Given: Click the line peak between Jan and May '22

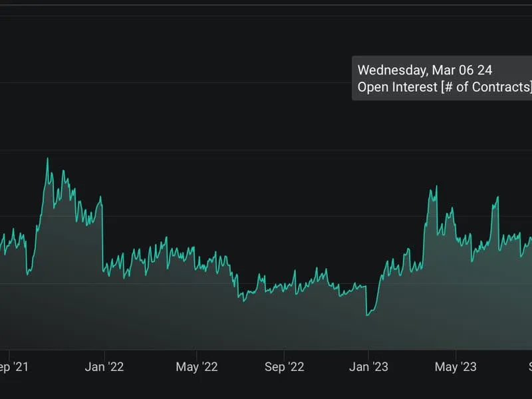Looking at the screenshot, I should pos(166,239).
